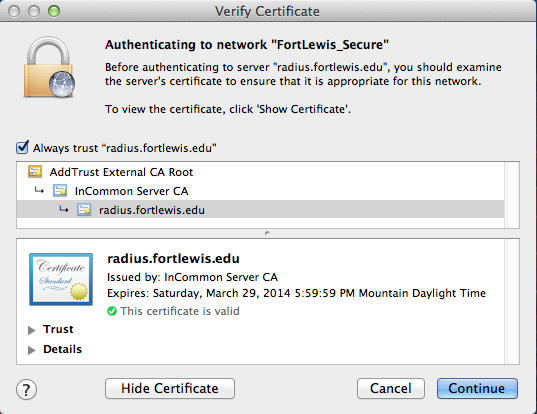537x414 pixels.
Task: Select InCommon Server CA row
Action: tap(260, 191)
